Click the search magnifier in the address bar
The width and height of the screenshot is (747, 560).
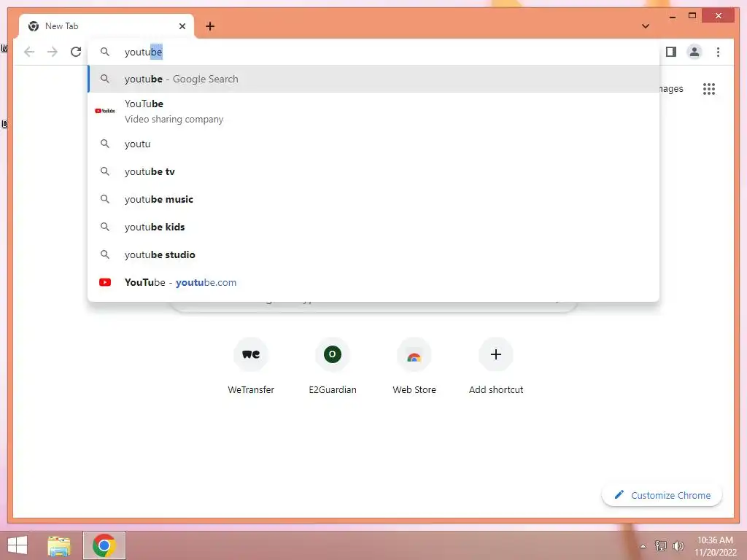105,52
